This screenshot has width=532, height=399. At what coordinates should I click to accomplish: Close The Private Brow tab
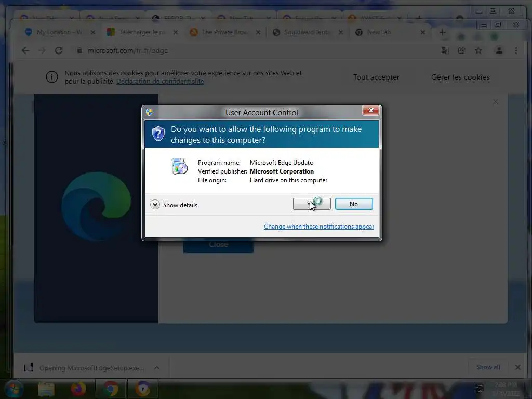click(x=258, y=32)
